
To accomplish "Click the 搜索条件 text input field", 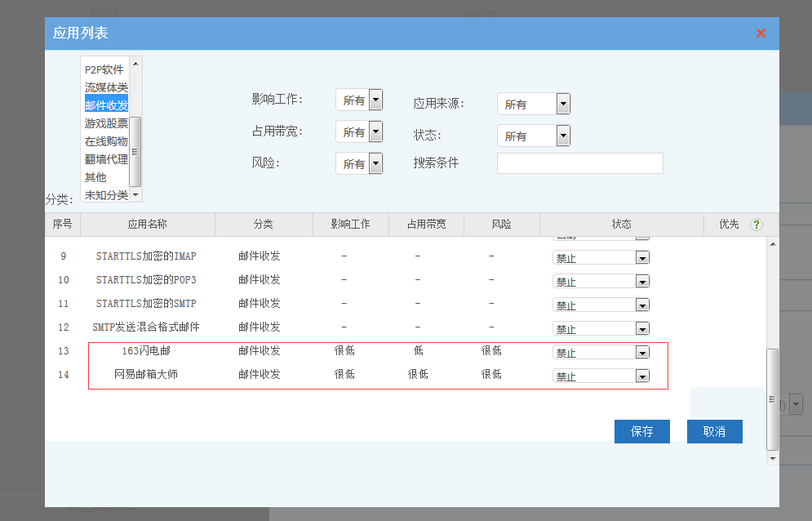I will (579, 163).
